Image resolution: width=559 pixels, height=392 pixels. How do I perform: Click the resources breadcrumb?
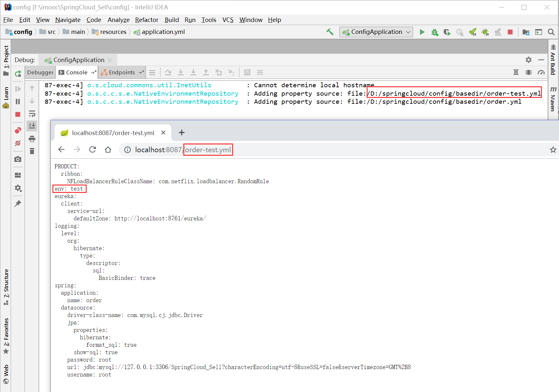click(x=109, y=32)
